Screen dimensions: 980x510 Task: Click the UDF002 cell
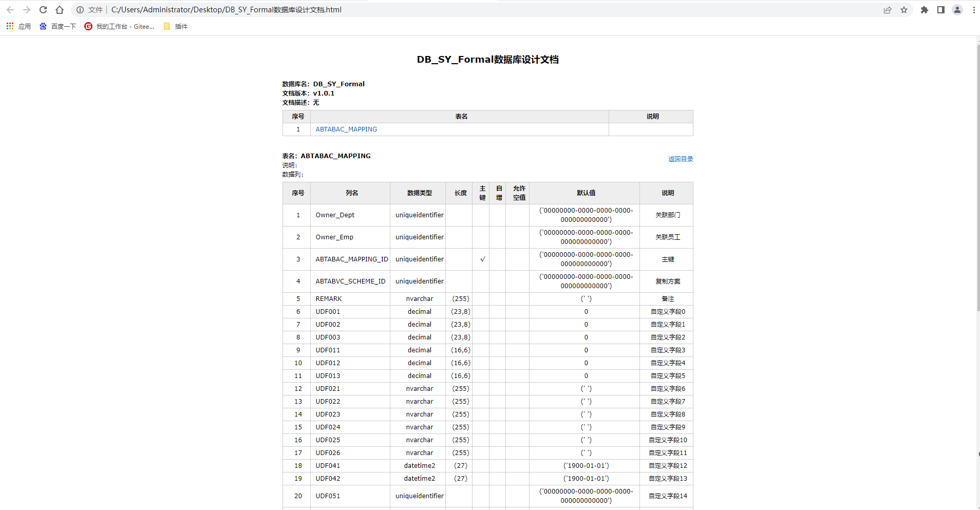[x=350, y=325]
